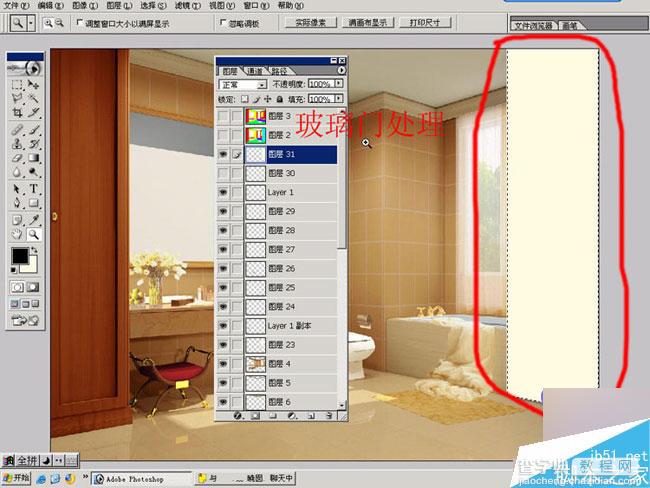Select the Polygonal Lasso tool

(x=17, y=98)
